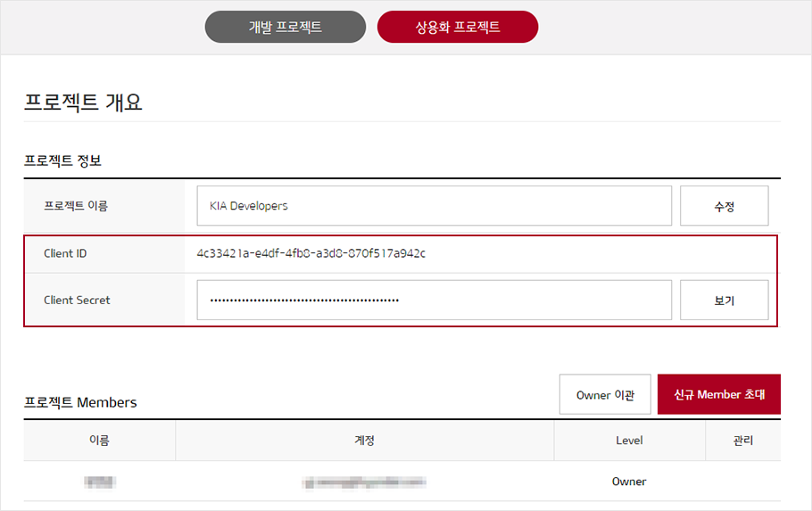Select the Level column header

point(629,441)
